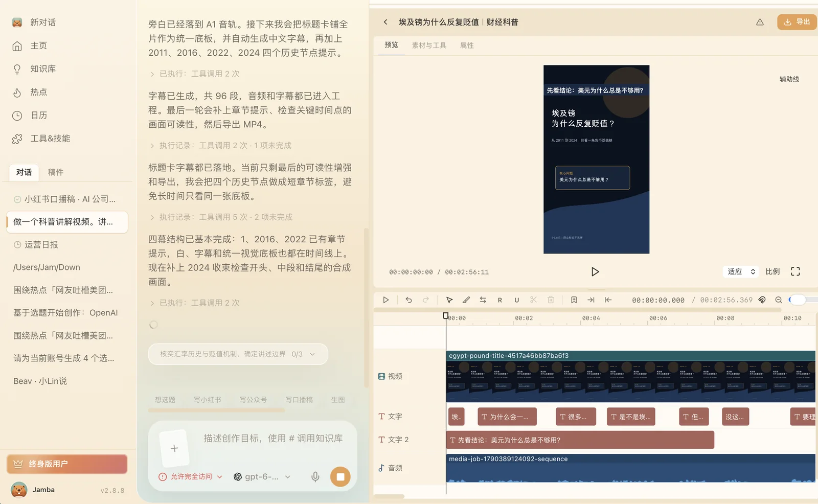
Task: Click the warning triangle icon in header
Action: [760, 22]
